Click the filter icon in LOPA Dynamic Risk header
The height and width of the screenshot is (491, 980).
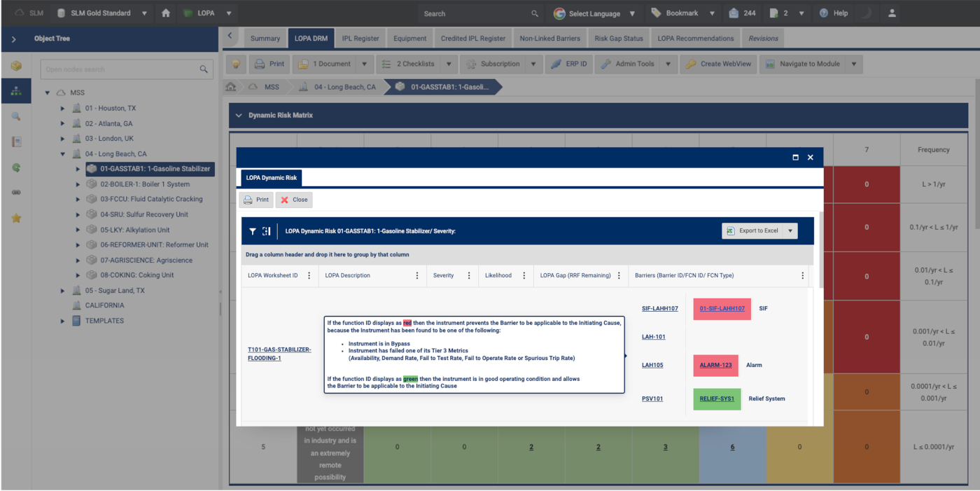point(253,231)
